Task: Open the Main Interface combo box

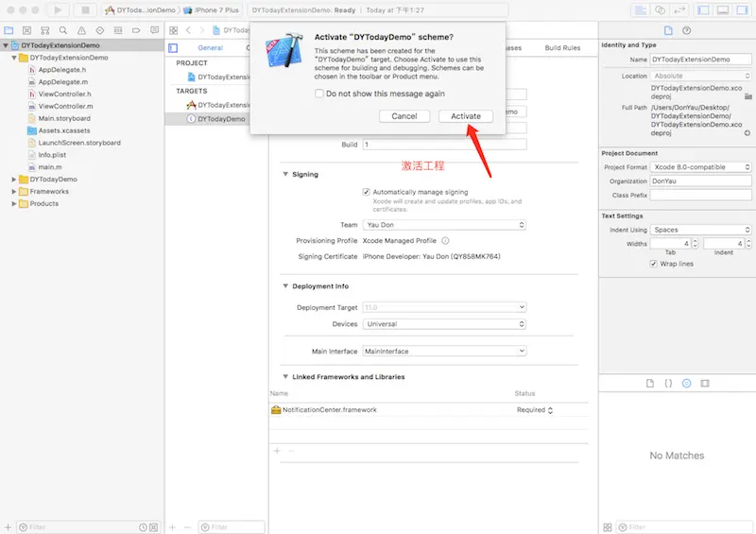Action: (444, 352)
